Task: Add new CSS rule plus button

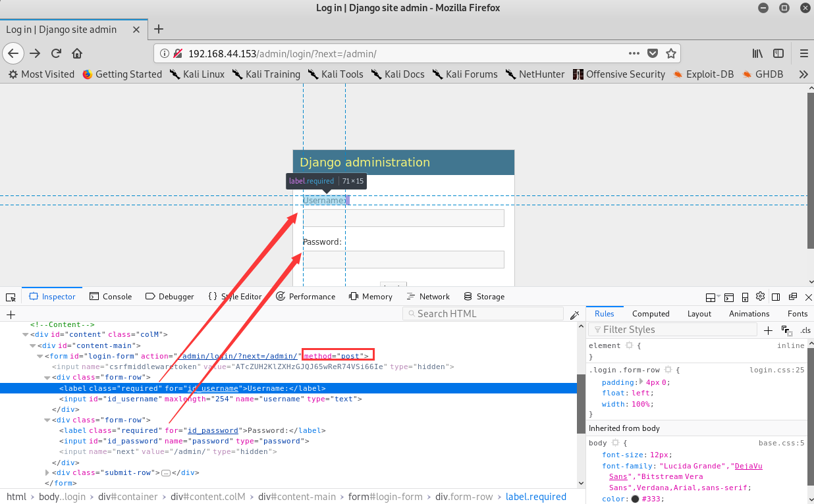Action: click(768, 330)
